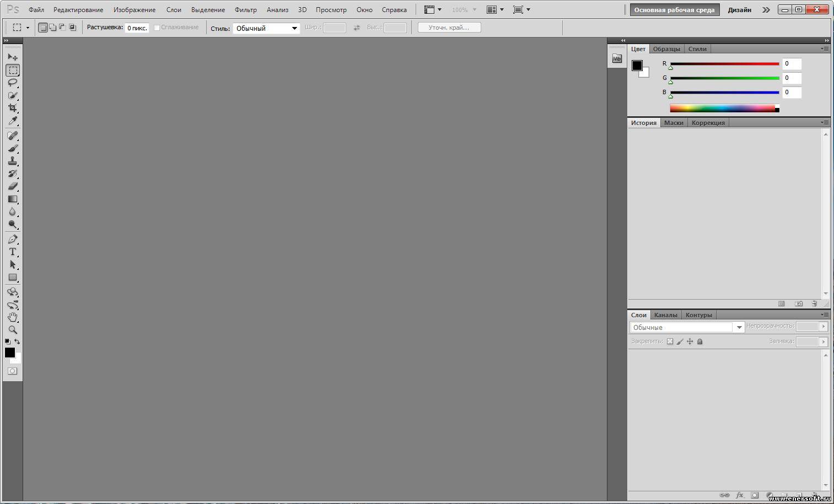Select the Zoom tool
This screenshot has height=504, width=834.
(x=13, y=330)
